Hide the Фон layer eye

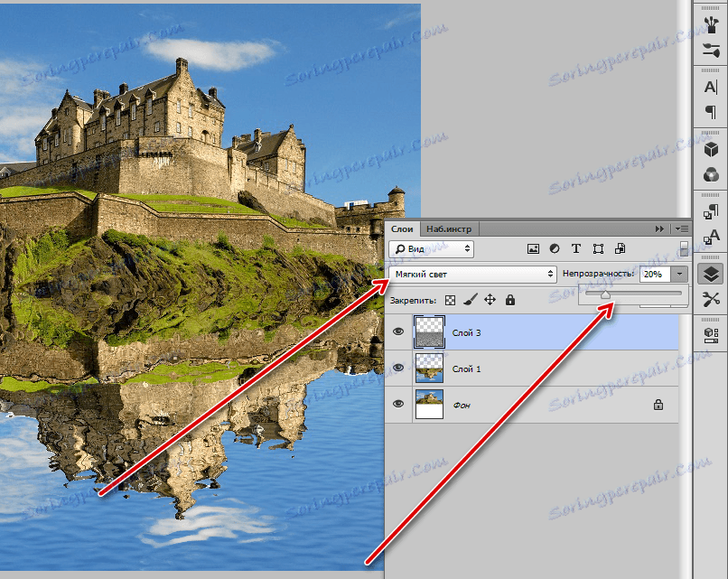pyautogui.click(x=398, y=404)
